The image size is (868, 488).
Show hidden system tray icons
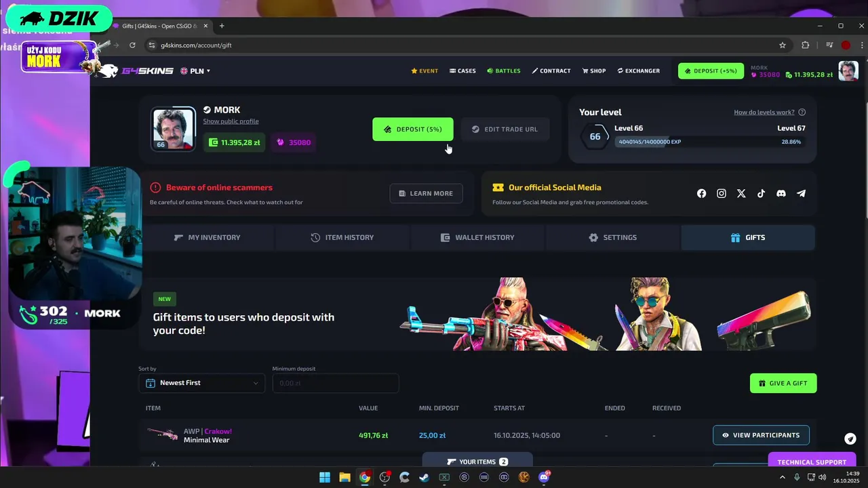783,477
